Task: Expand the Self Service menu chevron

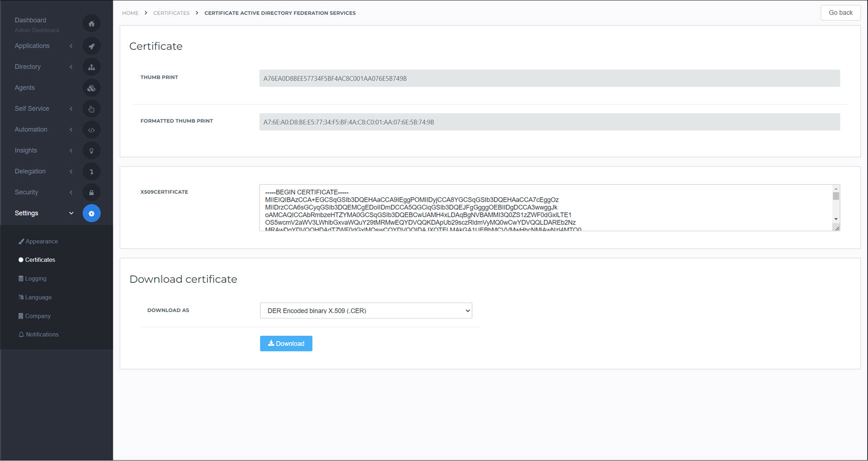Action: tap(71, 109)
